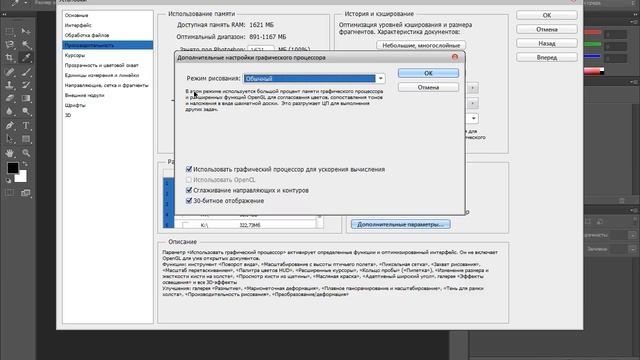The height and width of the screenshot is (360, 640).
Task: Click the blue channel slider in Color panel
Action: pyautogui.click(x=593, y=56)
